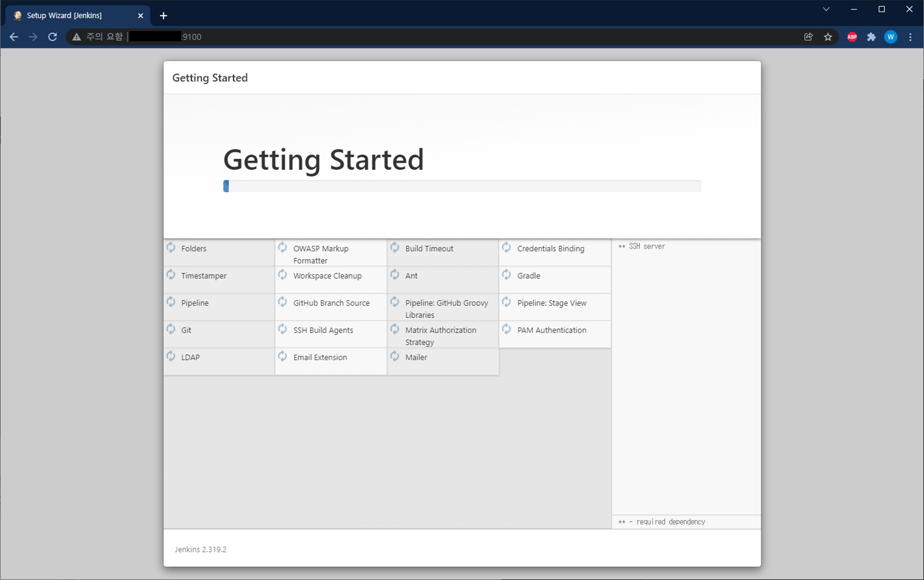Click the GitHub Branch Source plugin label
The width and height of the screenshot is (924, 580).
331,303
